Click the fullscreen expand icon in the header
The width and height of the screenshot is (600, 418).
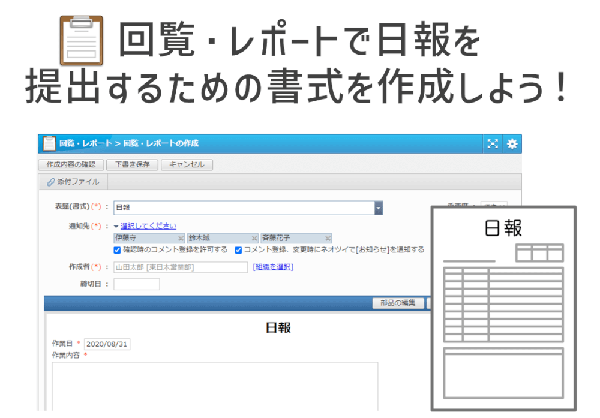pyautogui.click(x=492, y=144)
